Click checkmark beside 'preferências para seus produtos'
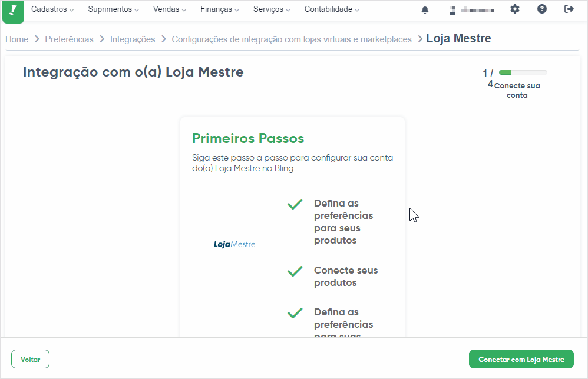This screenshot has height=379, width=588. coord(295,204)
